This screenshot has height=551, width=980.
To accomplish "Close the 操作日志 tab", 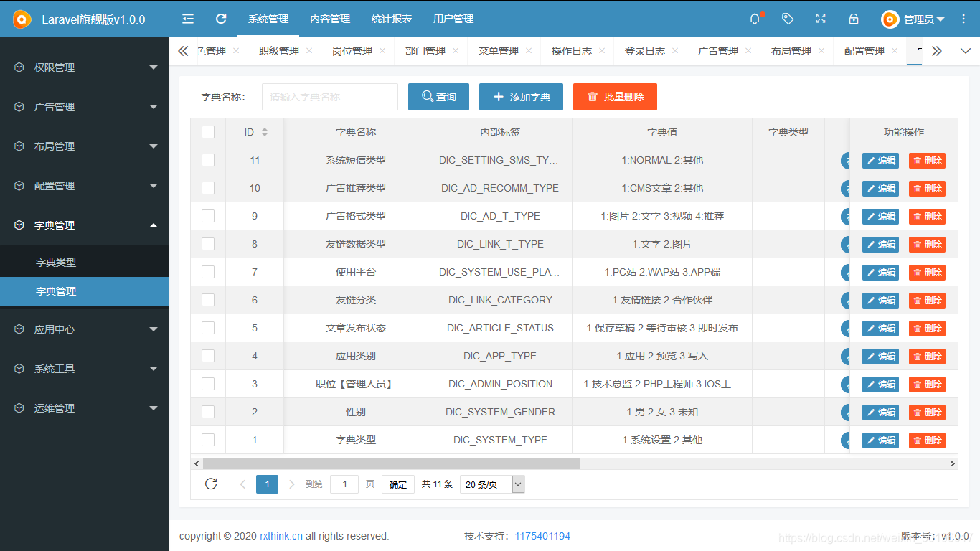I will coord(602,50).
